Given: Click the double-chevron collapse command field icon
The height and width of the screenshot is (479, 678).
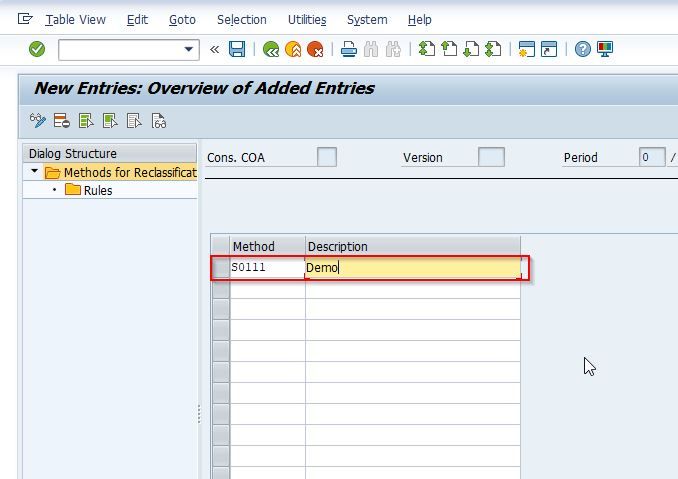Looking at the screenshot, I should pyautogui.click(x=214, y=49).
